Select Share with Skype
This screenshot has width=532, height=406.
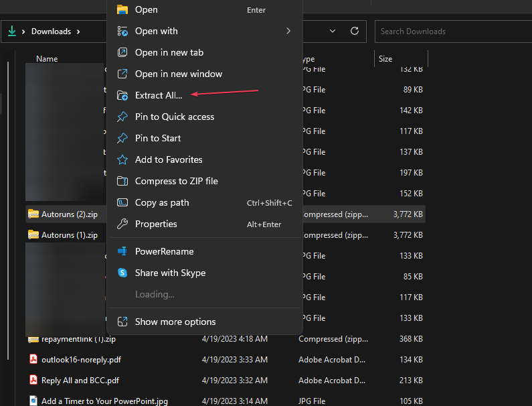(x=205, y=273)
